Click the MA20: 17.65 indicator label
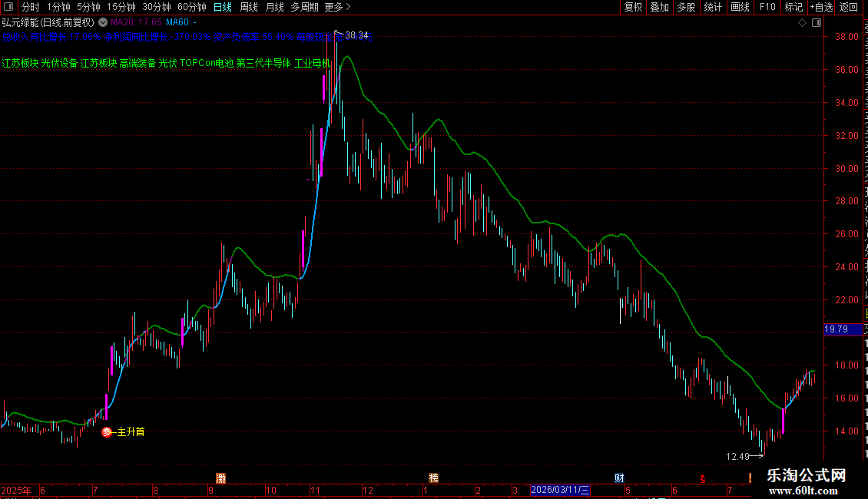The height and width of the screenshot is (499, 868). click(x=136, y=23)
